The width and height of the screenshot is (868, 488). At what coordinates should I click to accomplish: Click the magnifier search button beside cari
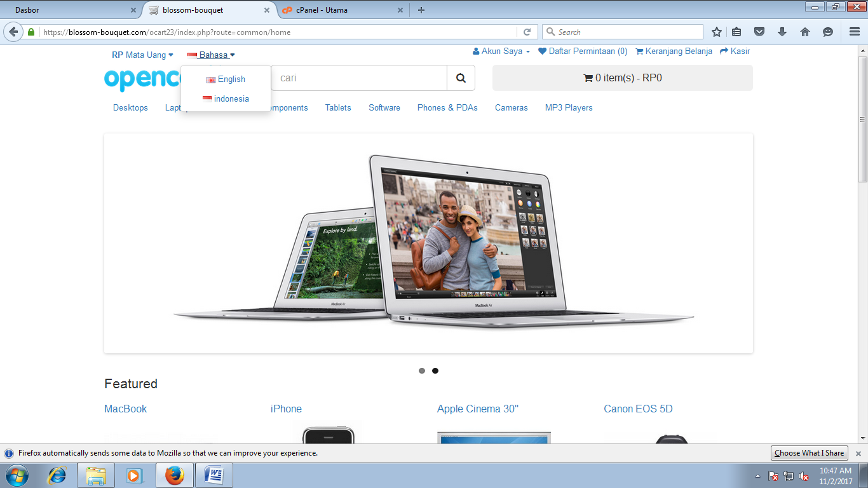(461, 78)
